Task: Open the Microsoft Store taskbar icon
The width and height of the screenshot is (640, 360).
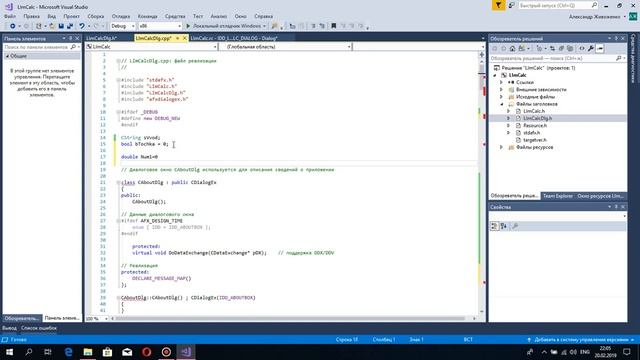Action: (107, 352)
